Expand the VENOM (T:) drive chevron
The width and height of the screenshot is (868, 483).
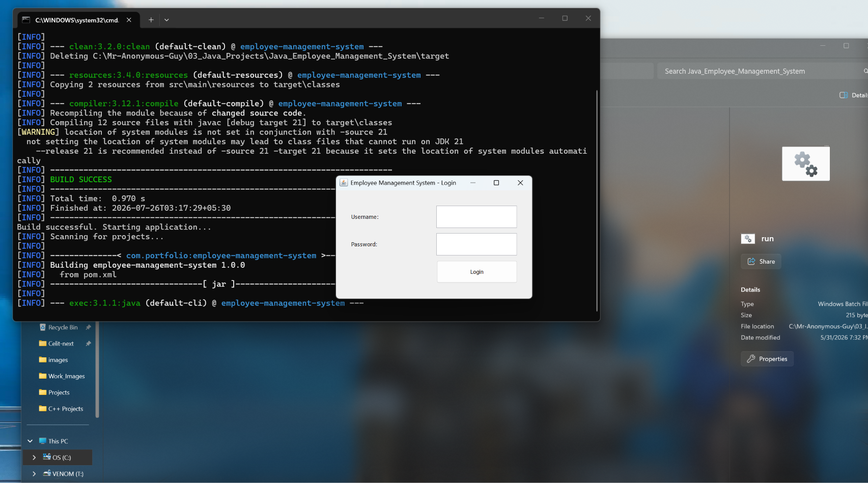pos(34,474)
